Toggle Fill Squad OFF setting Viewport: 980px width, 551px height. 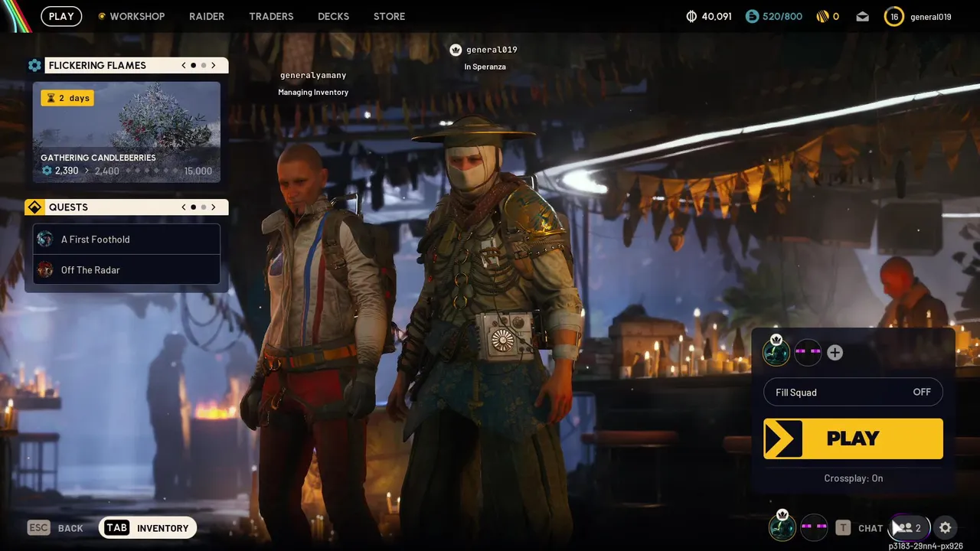point(853,392)
